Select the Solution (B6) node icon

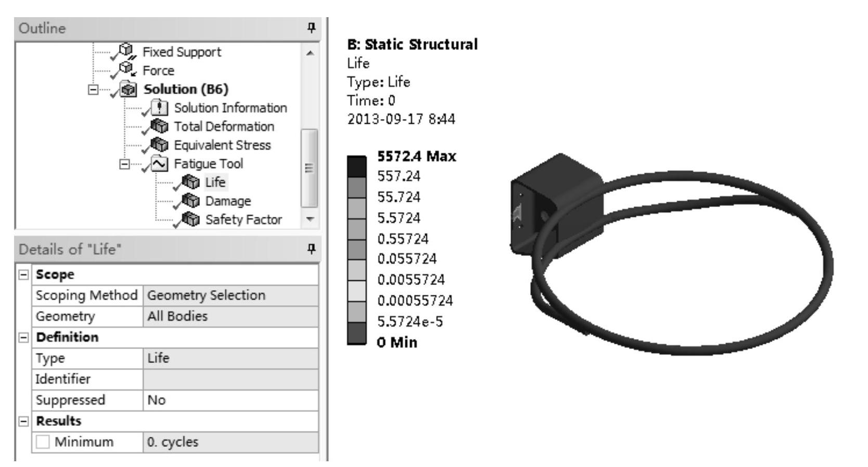click(128, 89)
